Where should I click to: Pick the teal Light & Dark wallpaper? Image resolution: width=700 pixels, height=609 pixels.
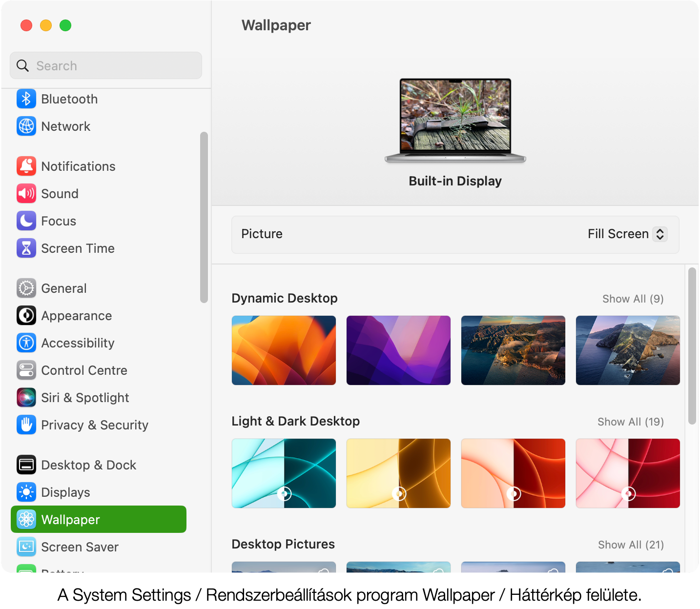(x=284, y=473)
